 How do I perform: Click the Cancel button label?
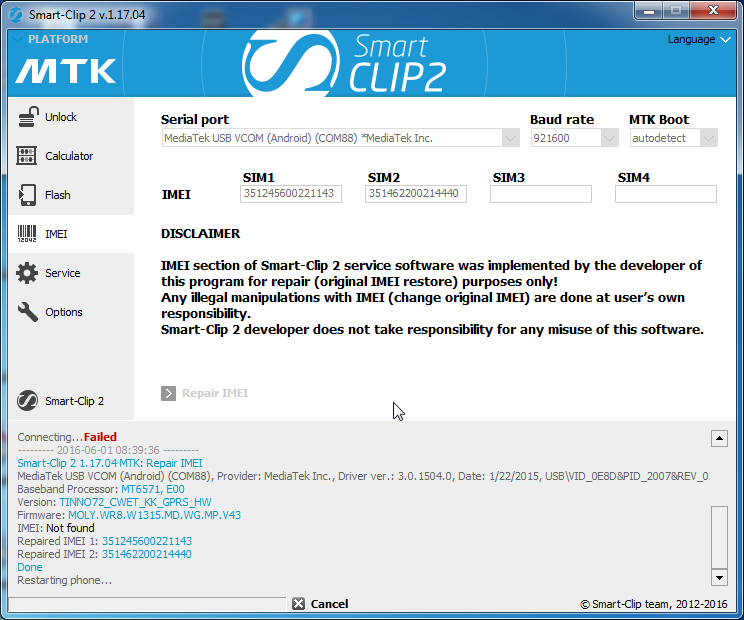329,604
